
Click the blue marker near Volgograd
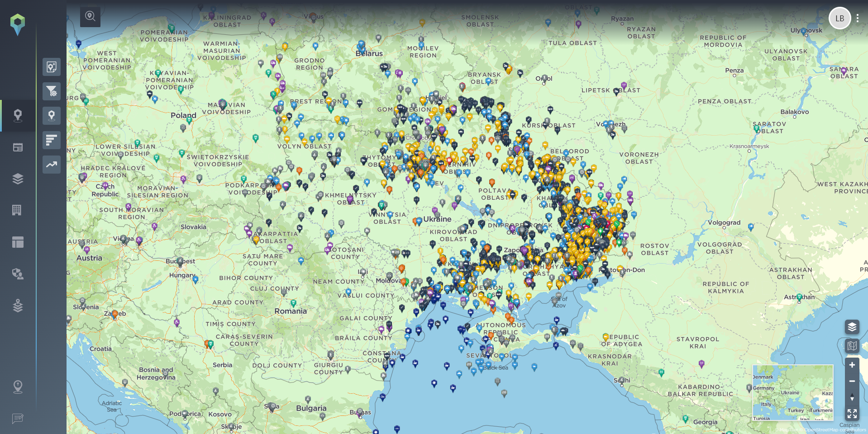click(751, 226)
